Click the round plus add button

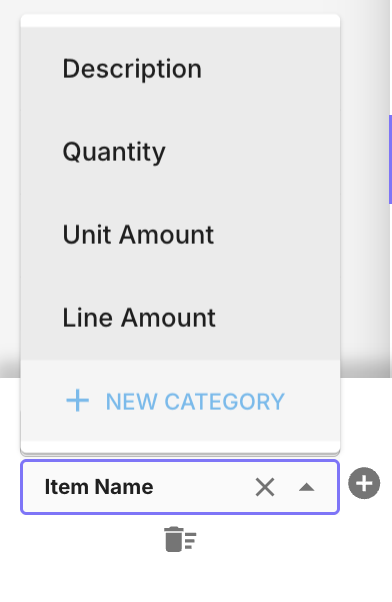click(364, 483)
